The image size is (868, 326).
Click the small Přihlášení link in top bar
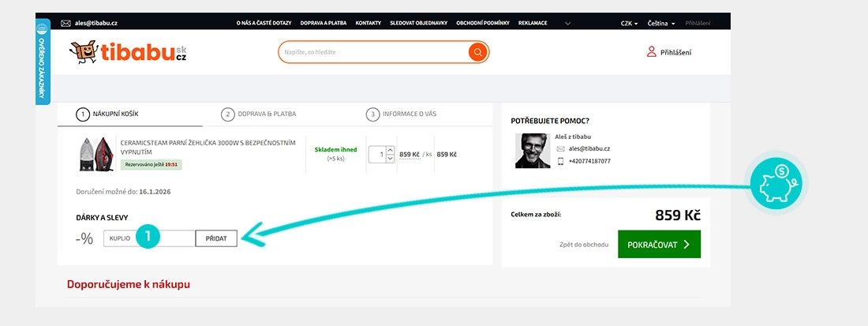pos(698,23)
